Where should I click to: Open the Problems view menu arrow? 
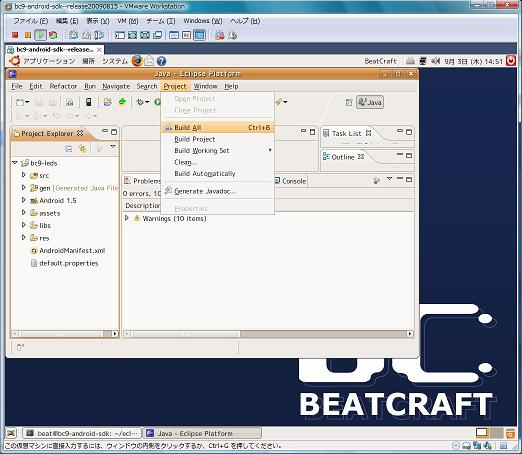click(389, 179)
